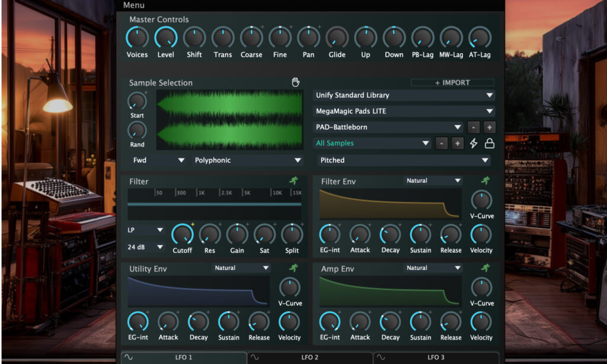Click the green waveform display
This screenshot has width=607, height=364.
229,119
